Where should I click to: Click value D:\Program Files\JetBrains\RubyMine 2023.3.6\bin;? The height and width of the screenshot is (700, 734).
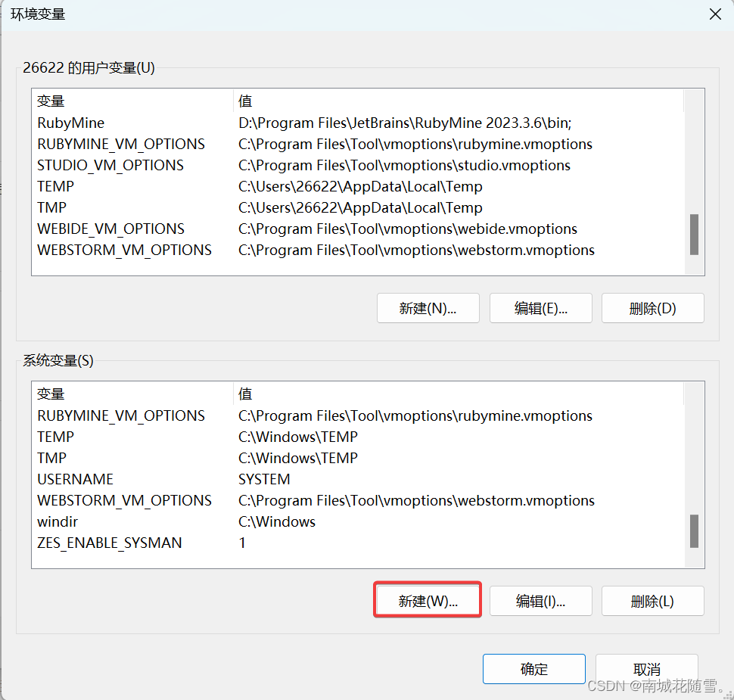click(405, 123)
